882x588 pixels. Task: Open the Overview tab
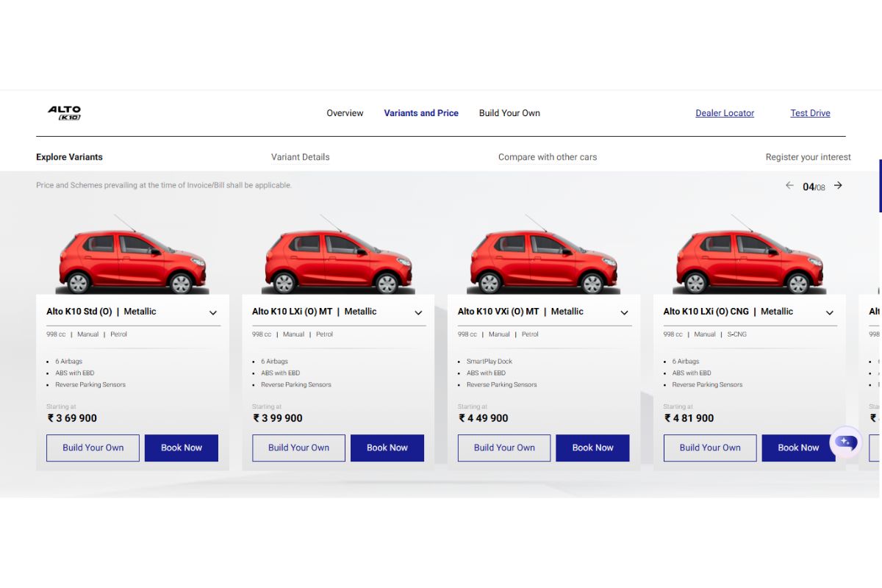(x=345, y=113)
